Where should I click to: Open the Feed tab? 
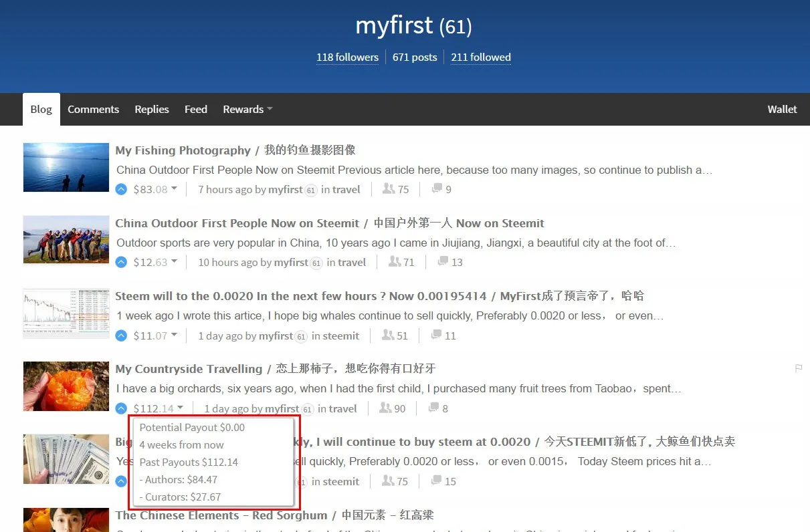point(196,109)
